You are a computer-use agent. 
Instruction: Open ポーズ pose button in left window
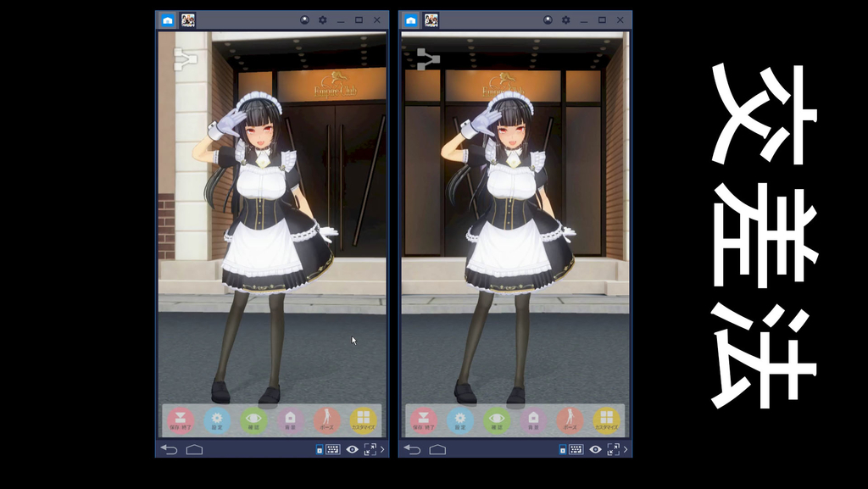click(x=326, y=420)
